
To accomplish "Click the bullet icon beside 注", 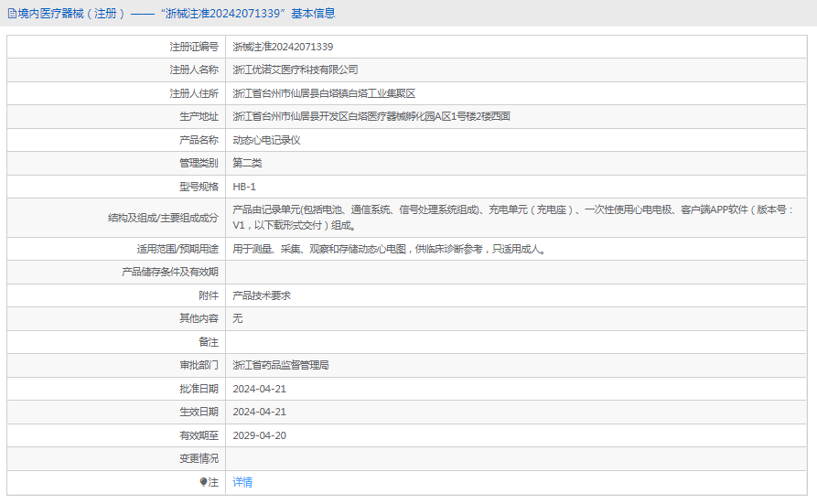I will pyautogui.click(x=203, y=482).
